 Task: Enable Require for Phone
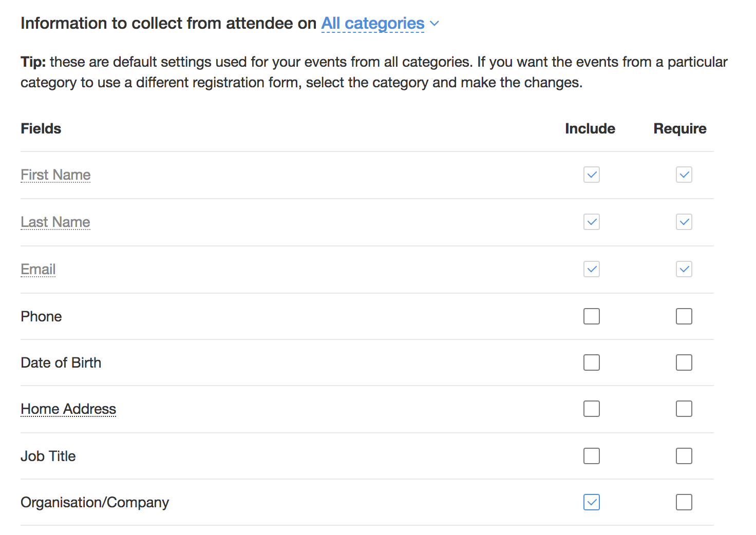coord(684,316)
